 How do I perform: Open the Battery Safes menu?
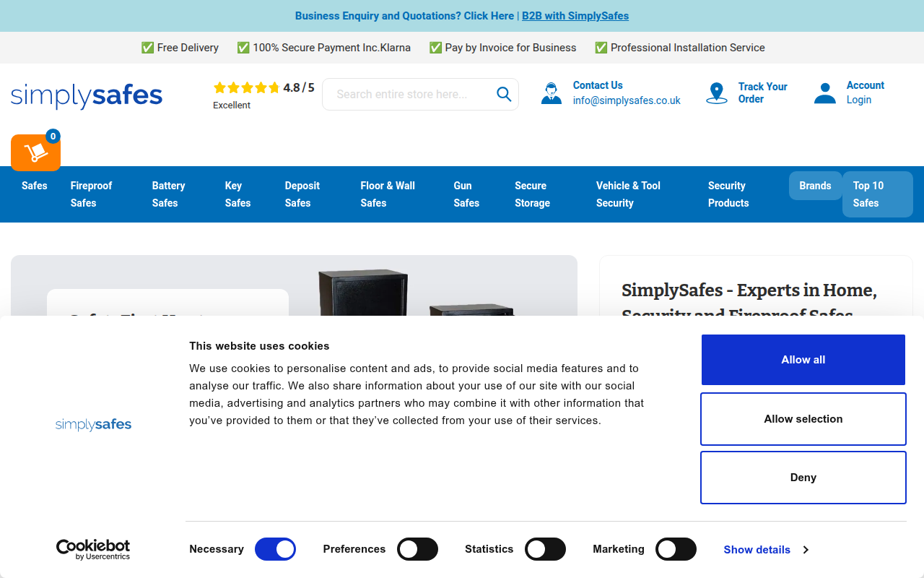pyautogui.click(x=169, y=194)
